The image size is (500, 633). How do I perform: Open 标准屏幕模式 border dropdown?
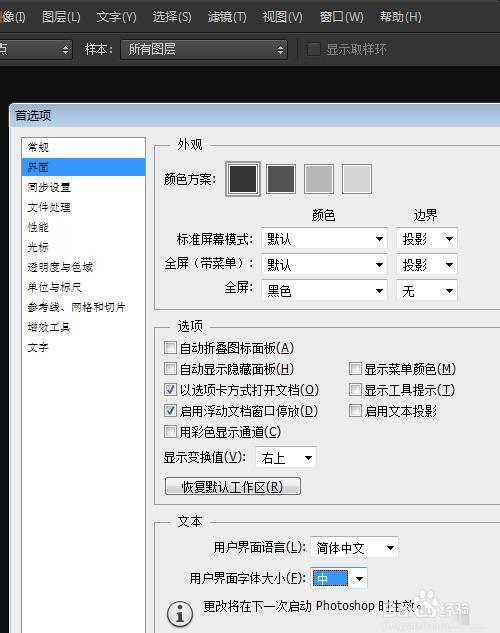coord(427,239)
